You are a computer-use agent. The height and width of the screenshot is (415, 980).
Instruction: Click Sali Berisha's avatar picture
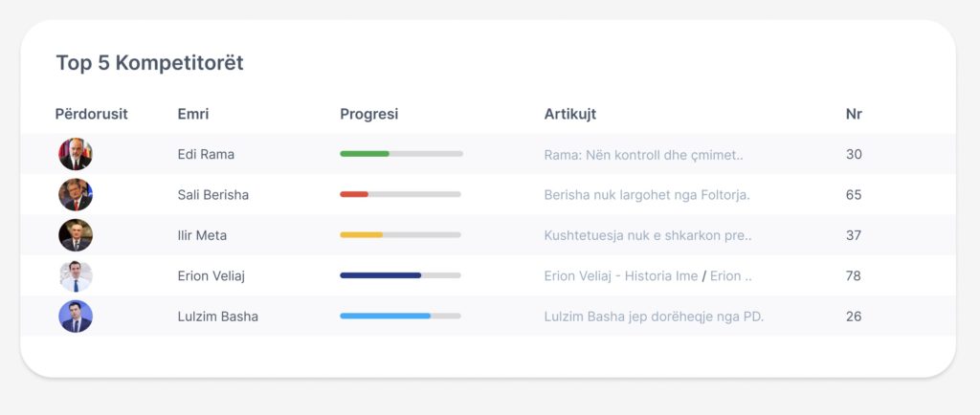coord(76,195)
